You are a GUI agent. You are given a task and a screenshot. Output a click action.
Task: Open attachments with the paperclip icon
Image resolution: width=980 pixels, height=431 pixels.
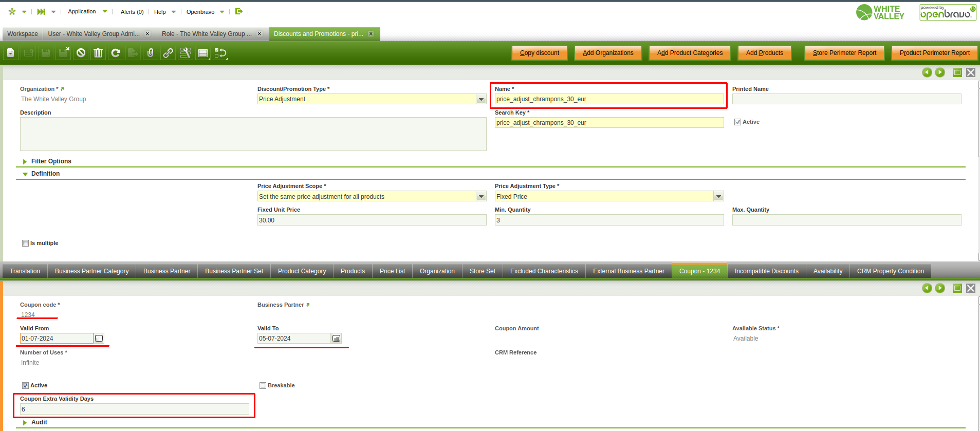[x=151, y=53]
